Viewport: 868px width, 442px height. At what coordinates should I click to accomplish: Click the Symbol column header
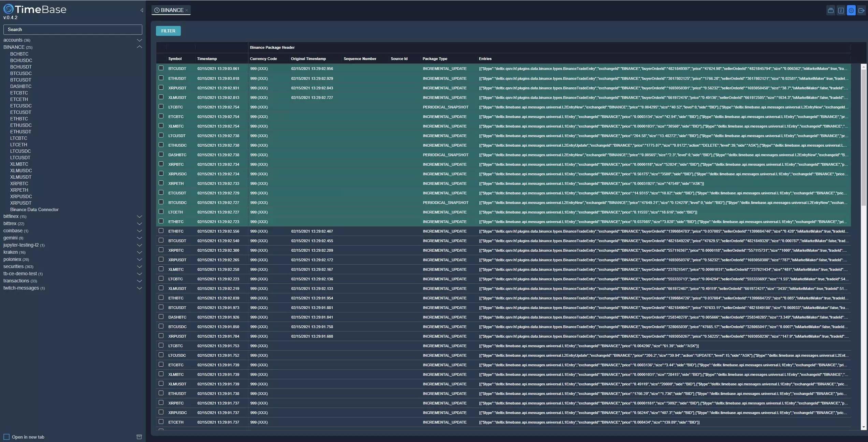[x=175, y=59]
